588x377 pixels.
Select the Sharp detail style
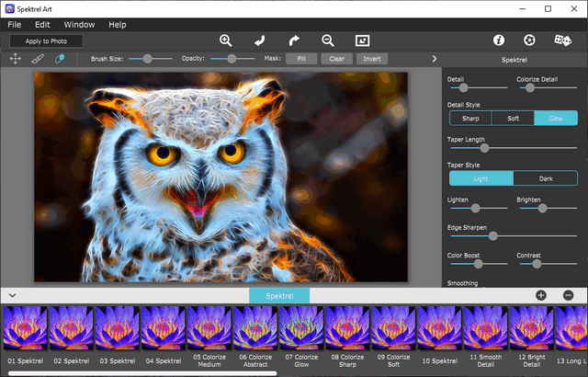coord(470,119)
